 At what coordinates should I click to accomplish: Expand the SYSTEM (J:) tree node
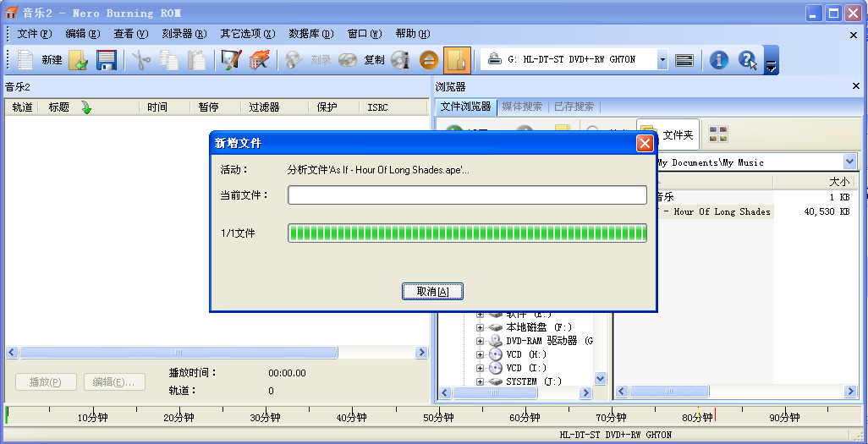click(480, 381)
